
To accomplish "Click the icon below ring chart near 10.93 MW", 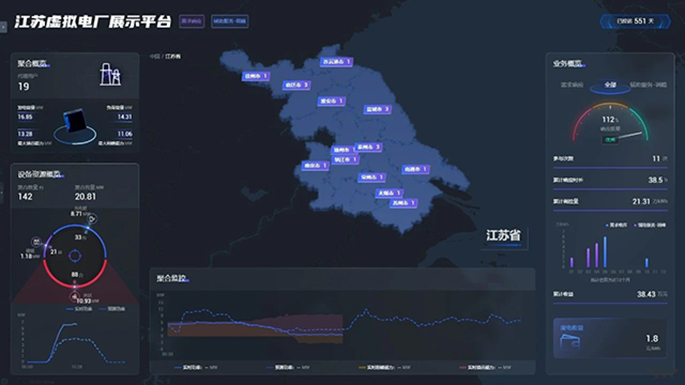I will (74, 297).
